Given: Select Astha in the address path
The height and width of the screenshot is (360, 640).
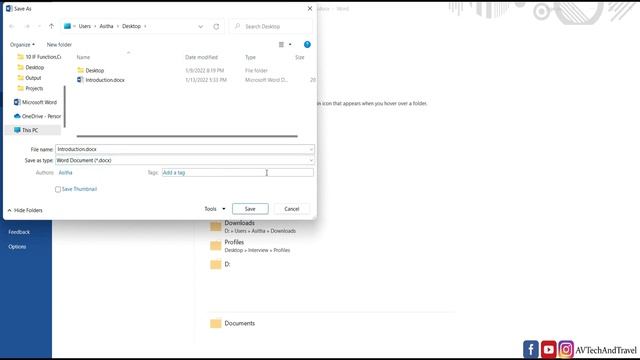Looking at the screenshot, I should click(x=106, y=26).
